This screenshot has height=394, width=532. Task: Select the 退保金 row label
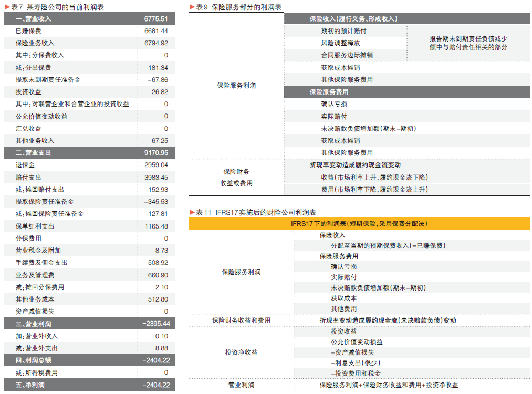click(25, 165)
